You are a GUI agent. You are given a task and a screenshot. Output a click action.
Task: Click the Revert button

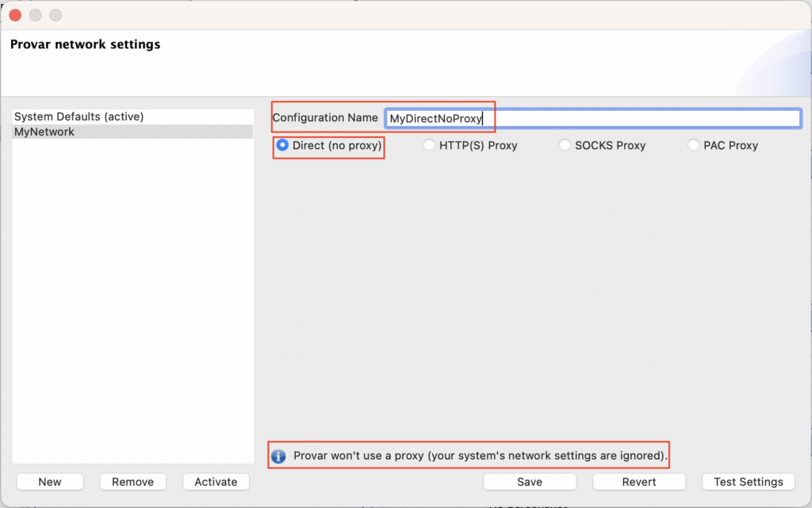click(x=638, y=482)
